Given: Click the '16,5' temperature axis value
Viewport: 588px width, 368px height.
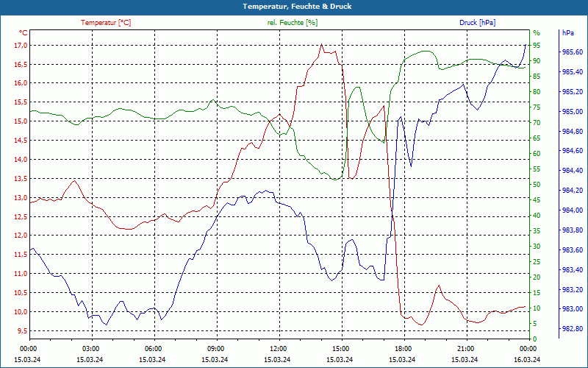Looking at the screenshot, I should [x=21, y=65].
